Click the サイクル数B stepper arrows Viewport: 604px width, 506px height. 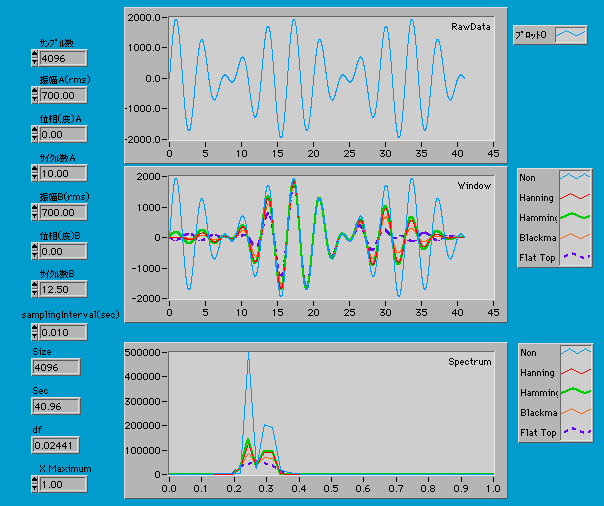(35, 289)
